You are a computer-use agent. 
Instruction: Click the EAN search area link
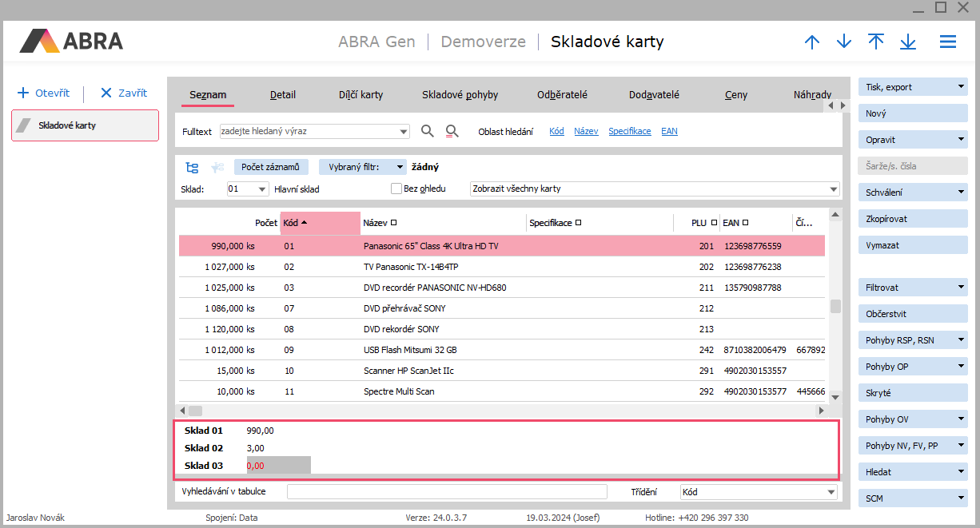[x=669, y=131]
